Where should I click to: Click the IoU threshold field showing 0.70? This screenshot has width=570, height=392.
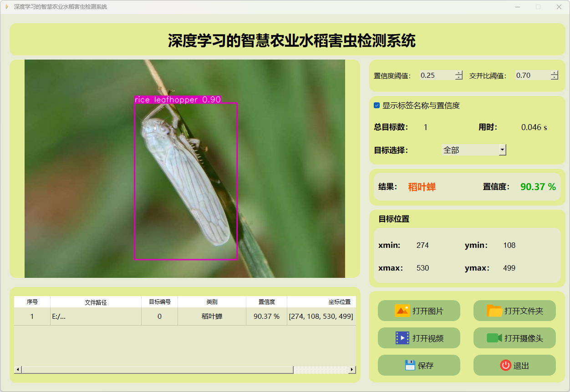pos(532,75)
